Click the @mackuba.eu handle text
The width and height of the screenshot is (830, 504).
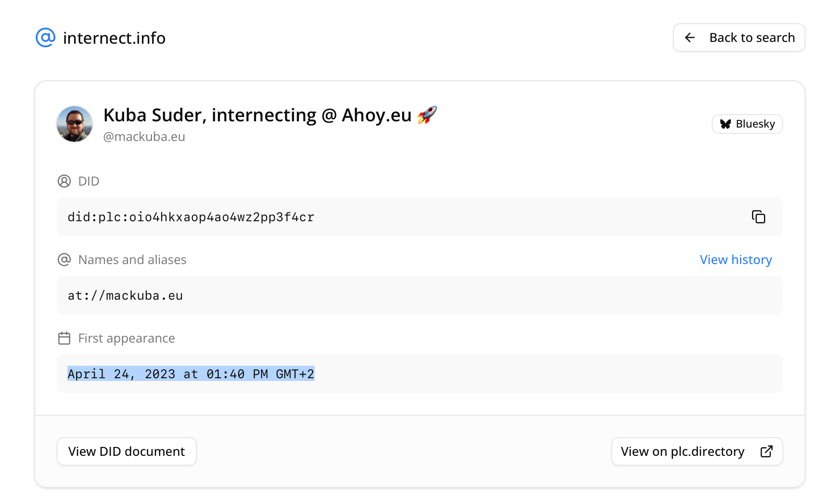144,136
